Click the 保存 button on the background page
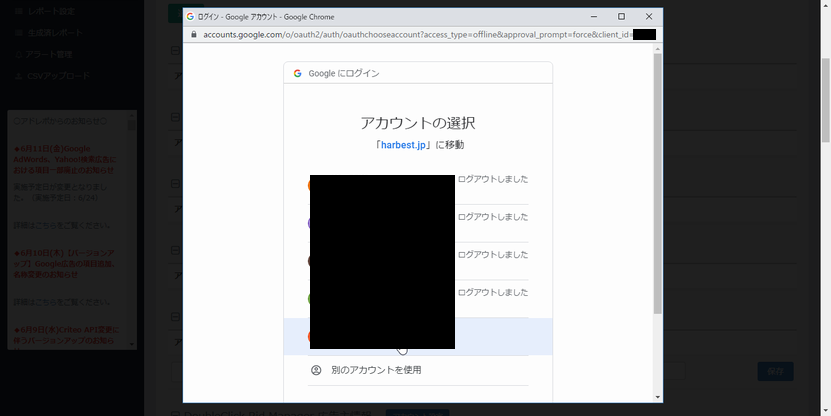Image resolution: width=831 pixels, height=416 pixels. (775, 371)
